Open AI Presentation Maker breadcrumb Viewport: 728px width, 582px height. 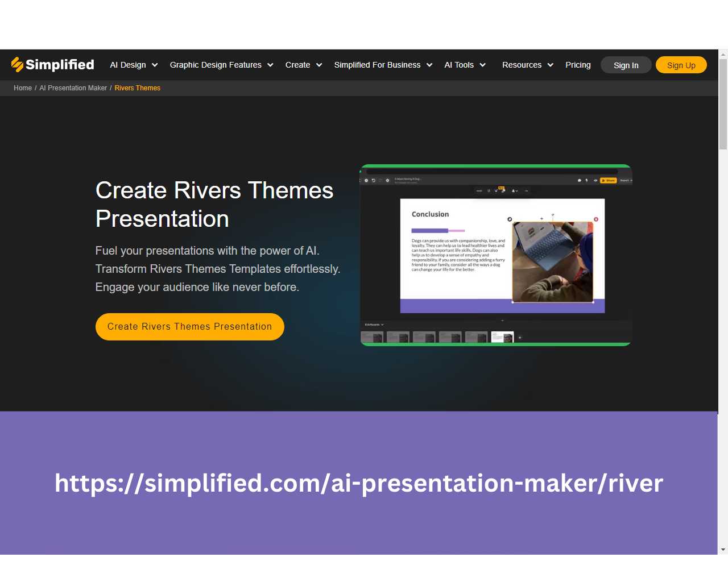point(73,88)
